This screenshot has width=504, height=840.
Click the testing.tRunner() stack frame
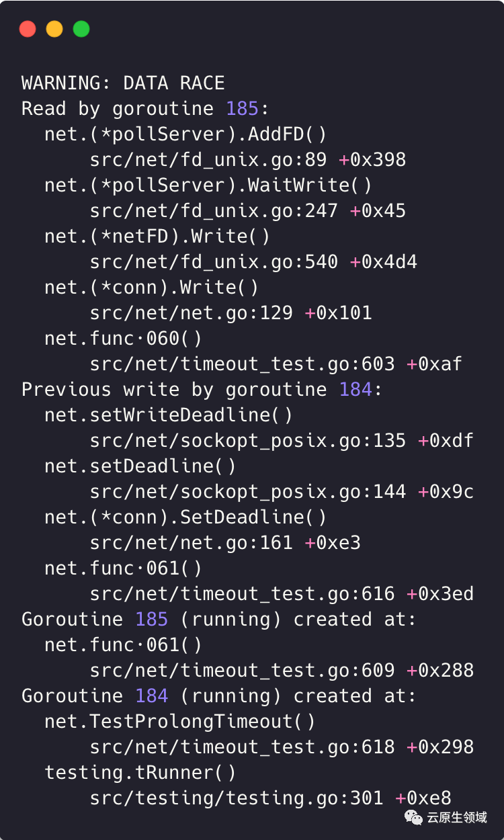tap(140, 773)
